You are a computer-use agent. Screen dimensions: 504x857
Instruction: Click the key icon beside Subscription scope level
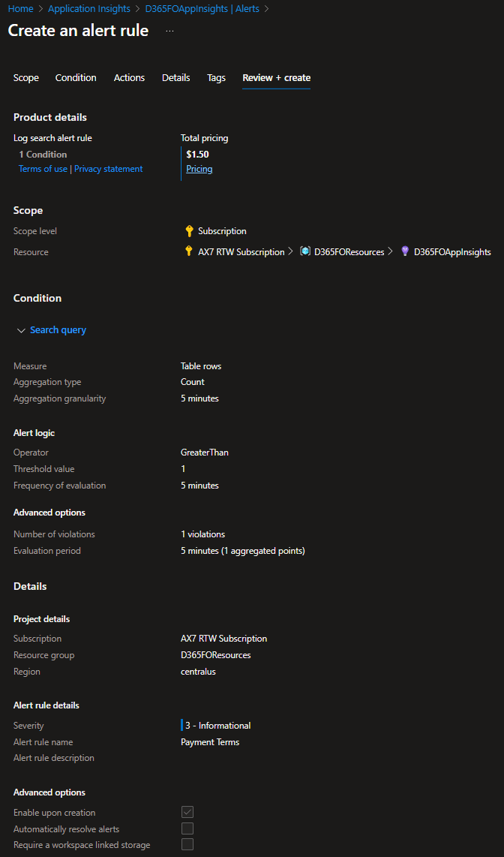pyautogui.click(x=189, y=231)
